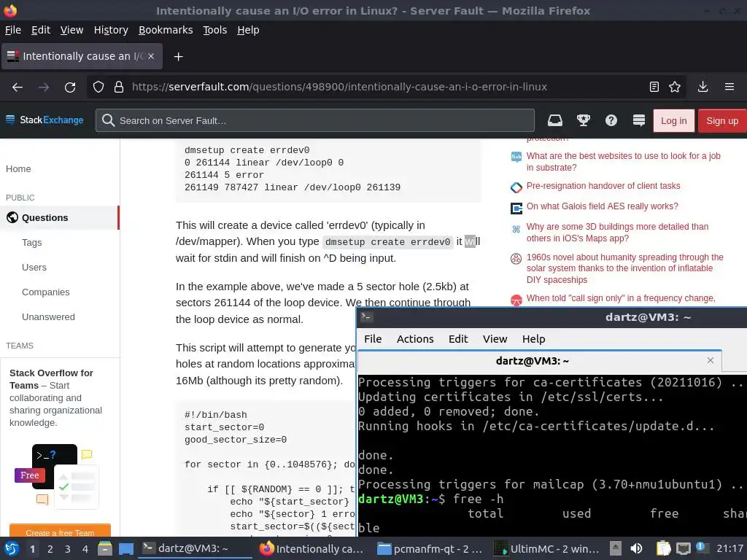Toggle reader view icon in address bar
Screen dimensions: 747x560
(x=654, y=87)
